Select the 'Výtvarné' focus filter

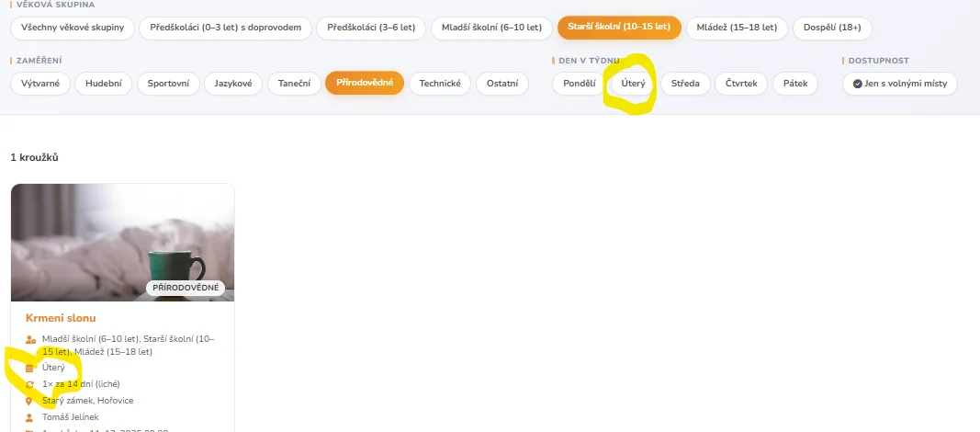[x=40, y=83]
